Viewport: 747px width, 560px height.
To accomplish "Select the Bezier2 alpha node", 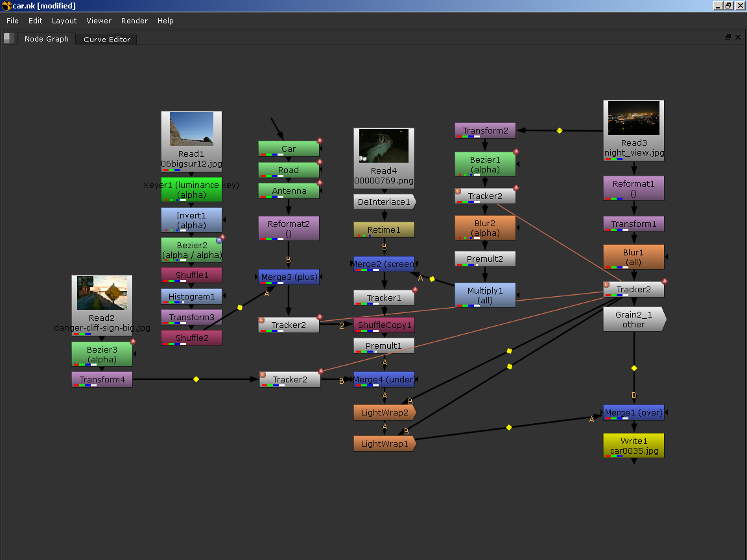I will coord(191,250).
